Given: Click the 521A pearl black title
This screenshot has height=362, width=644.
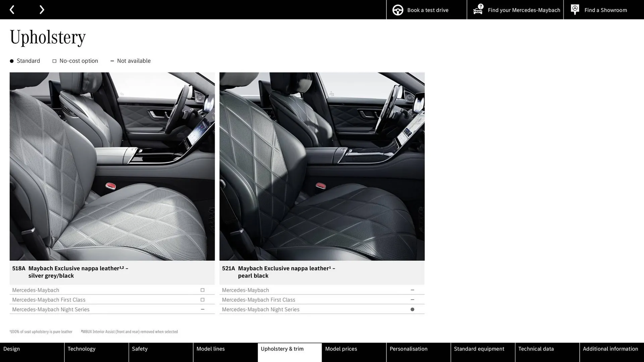Looking at the screenshot, I should click(278, 272).
